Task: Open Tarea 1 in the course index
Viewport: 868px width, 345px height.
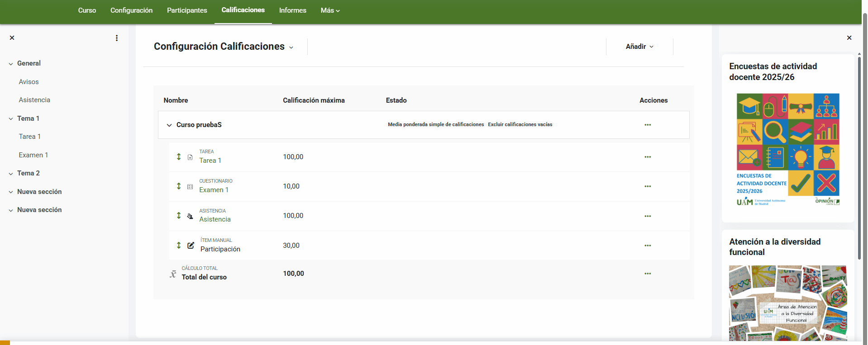Action: (30, 137)
